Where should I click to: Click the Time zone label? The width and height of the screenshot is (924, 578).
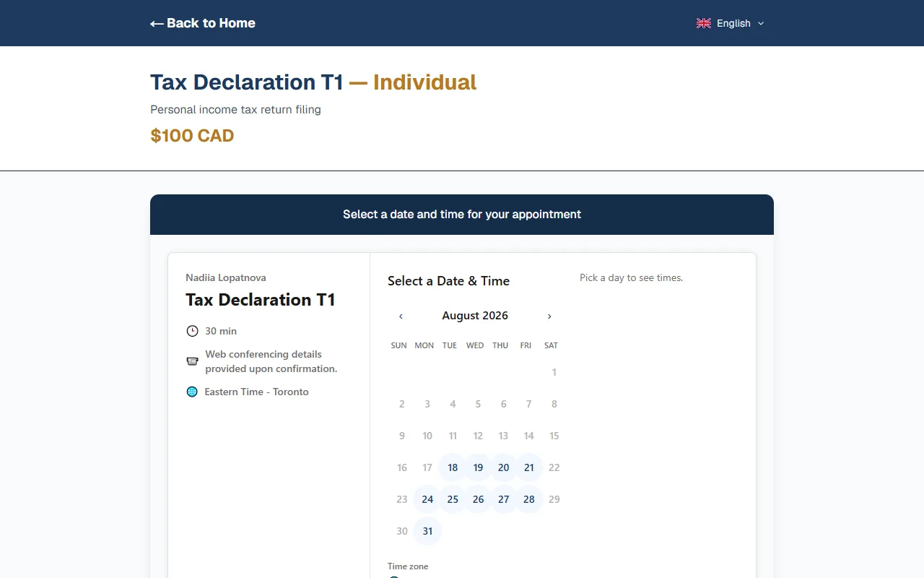408,566
